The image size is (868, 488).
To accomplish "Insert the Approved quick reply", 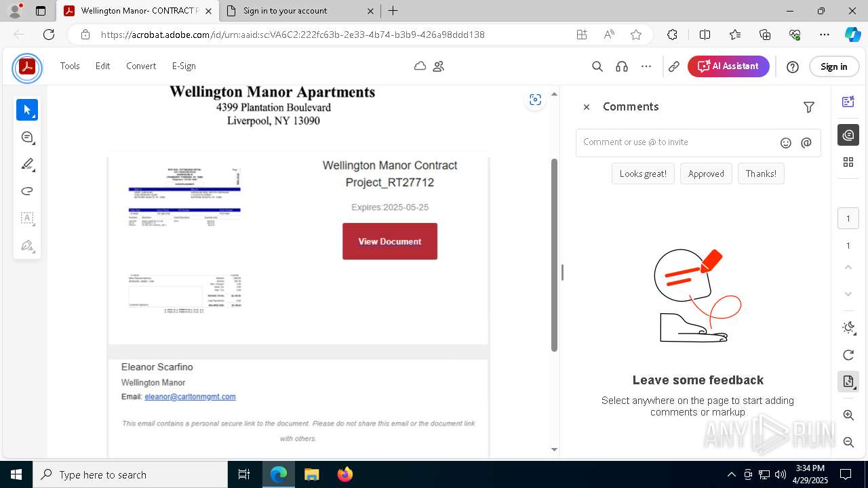I will click(x=706, y=174).
